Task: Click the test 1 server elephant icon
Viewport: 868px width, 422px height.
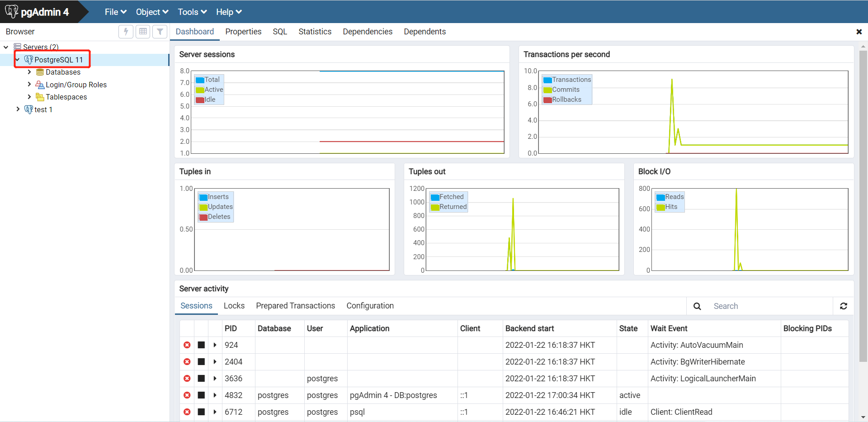Action: pyautogui.click(x=28, y=109)
